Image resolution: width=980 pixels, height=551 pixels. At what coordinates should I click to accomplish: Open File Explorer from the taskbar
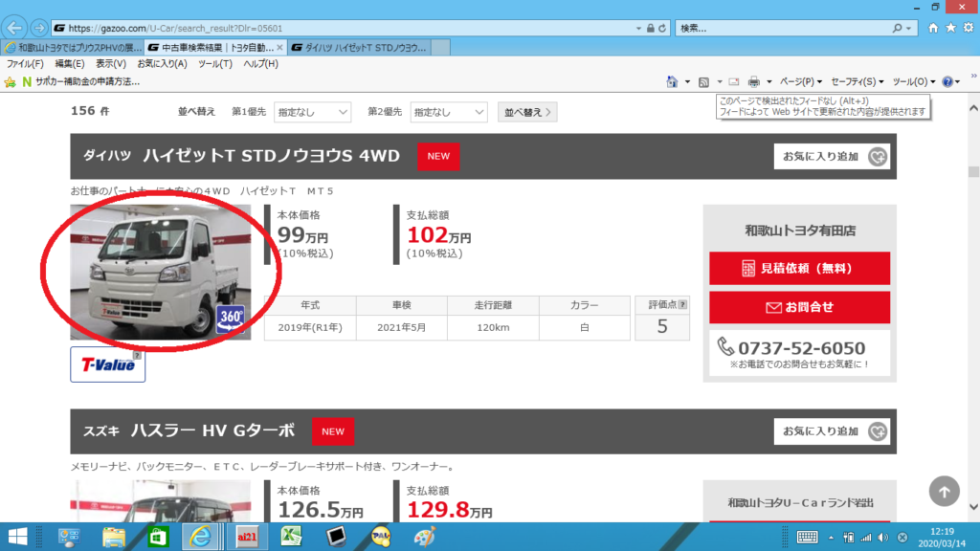coord(114,537)
